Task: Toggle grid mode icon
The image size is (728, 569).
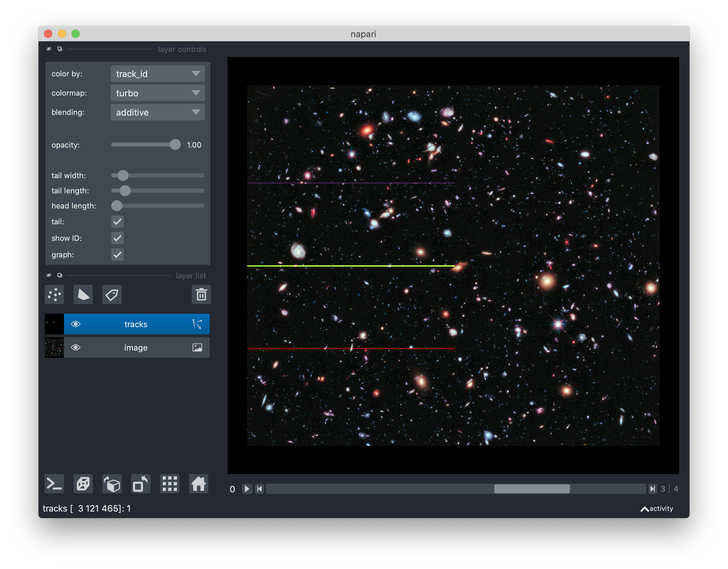Action: (x=170, y=484)
